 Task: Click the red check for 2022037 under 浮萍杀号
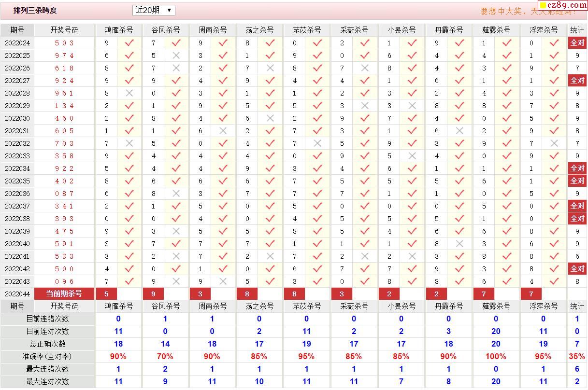pos(554,206)
